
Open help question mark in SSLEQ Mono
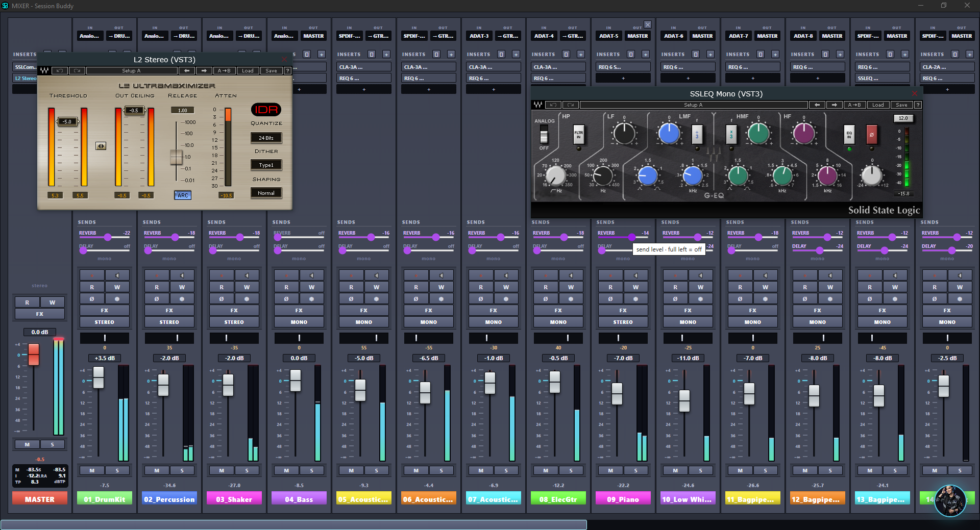918,105
